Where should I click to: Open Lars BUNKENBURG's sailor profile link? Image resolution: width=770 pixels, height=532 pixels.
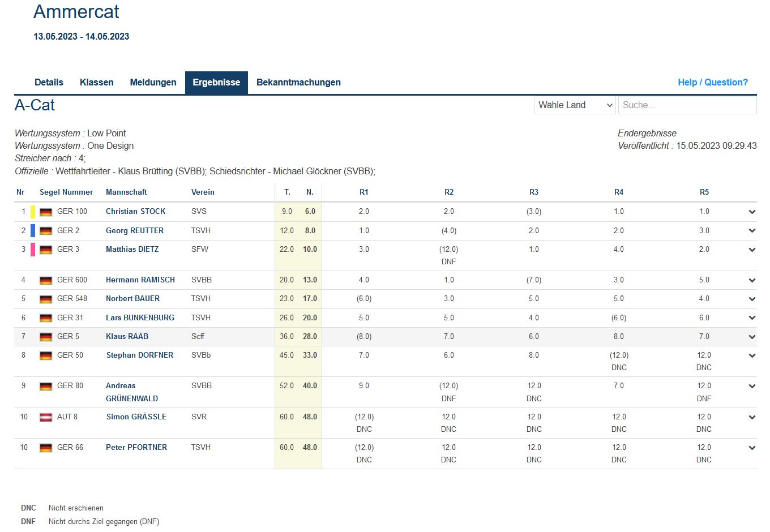[x=140, y=318]
